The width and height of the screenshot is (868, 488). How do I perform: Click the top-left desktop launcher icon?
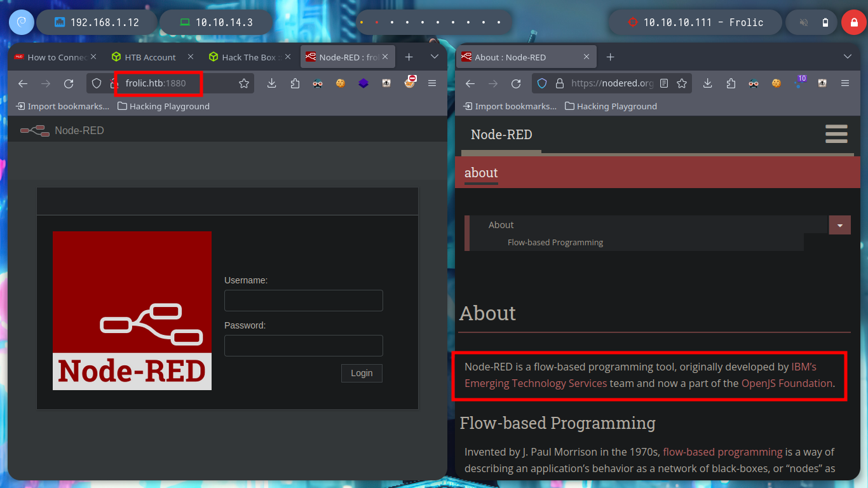(x=21, y=22)
